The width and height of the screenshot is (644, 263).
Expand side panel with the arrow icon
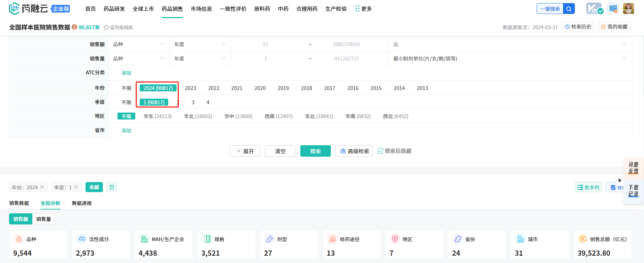click(620, 180)
